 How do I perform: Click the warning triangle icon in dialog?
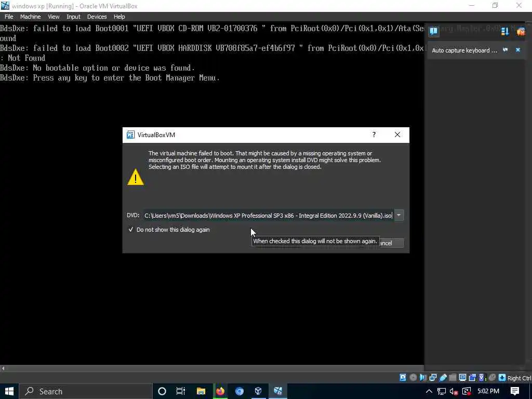136,177
